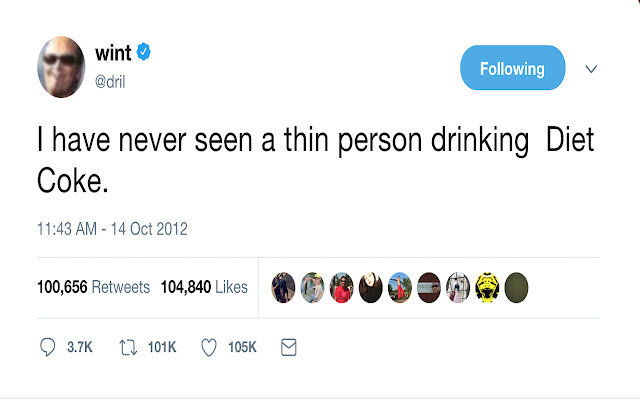Click the envelope direct message icon
This screenshot has height=400, width=640.
pos(288,347)
